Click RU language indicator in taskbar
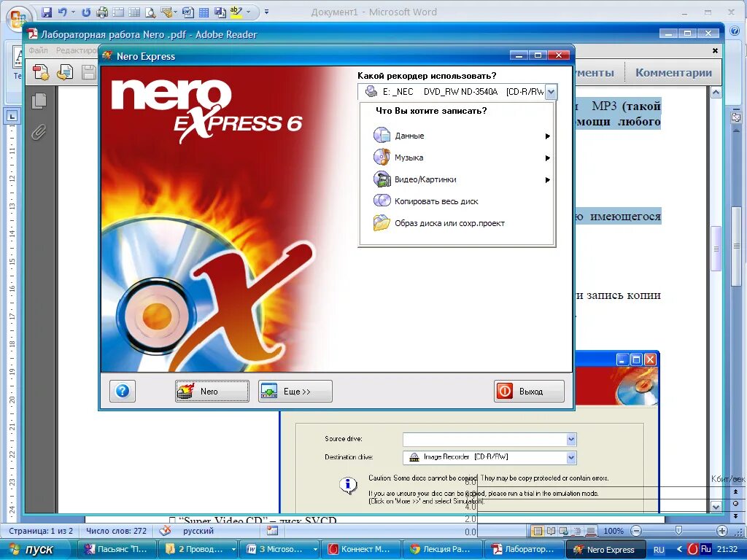 [x=659, y=550]
